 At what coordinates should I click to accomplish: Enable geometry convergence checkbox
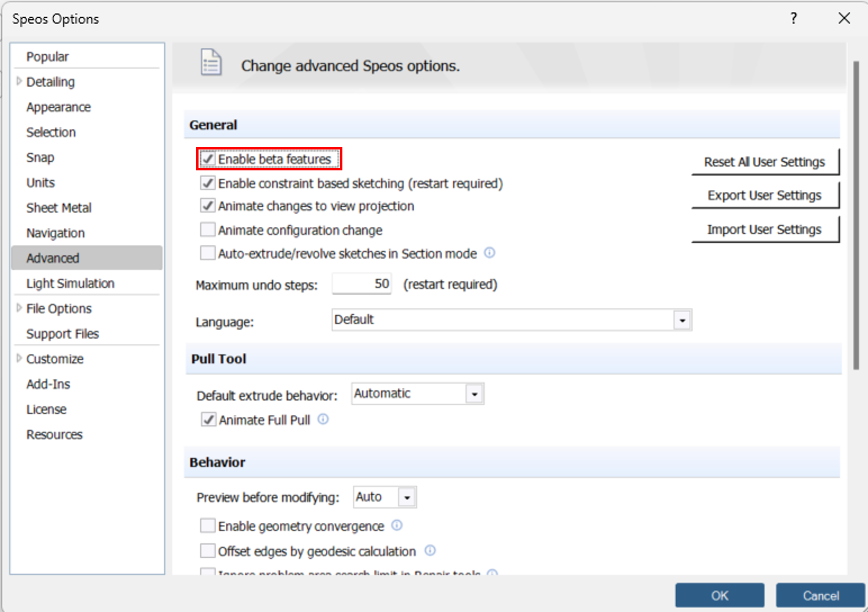[x=208, y=525]
